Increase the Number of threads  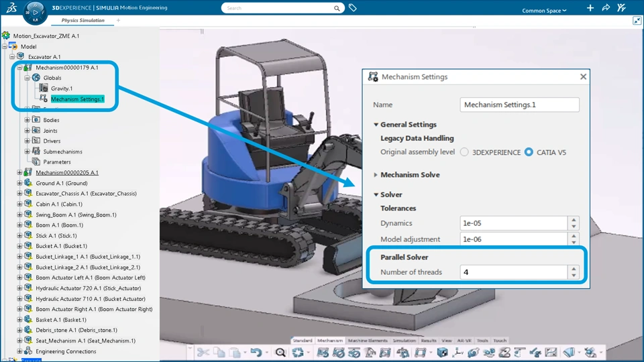point(574,269)
